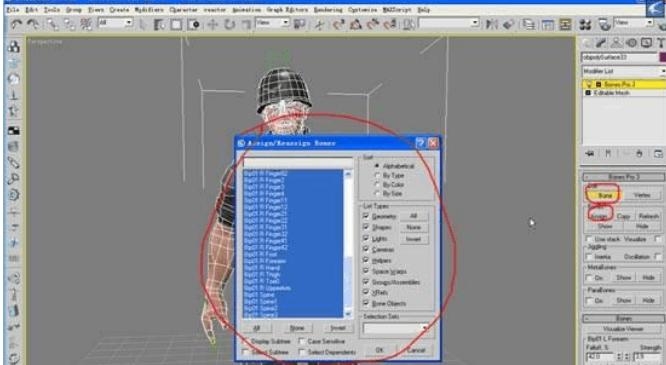The image size is (666, 365).
Task: Open the Curve Editor icon
Action: pos(547,24)
